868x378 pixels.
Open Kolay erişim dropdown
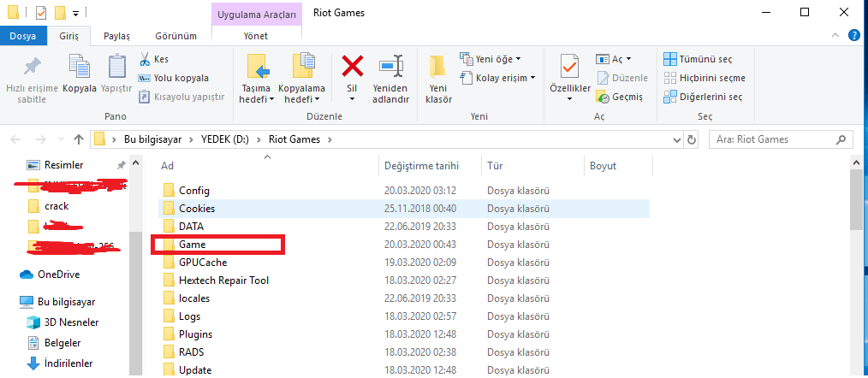497,78
